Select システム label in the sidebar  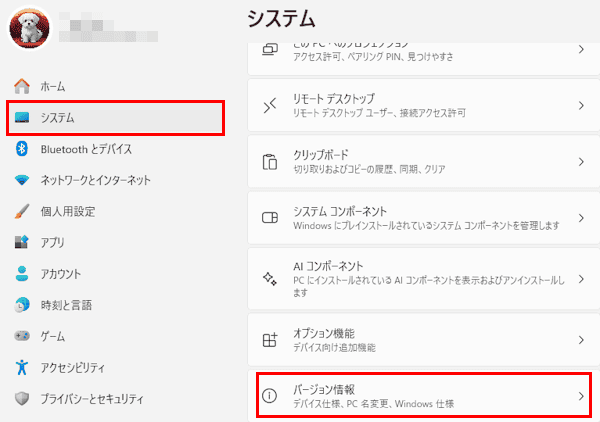57,118
